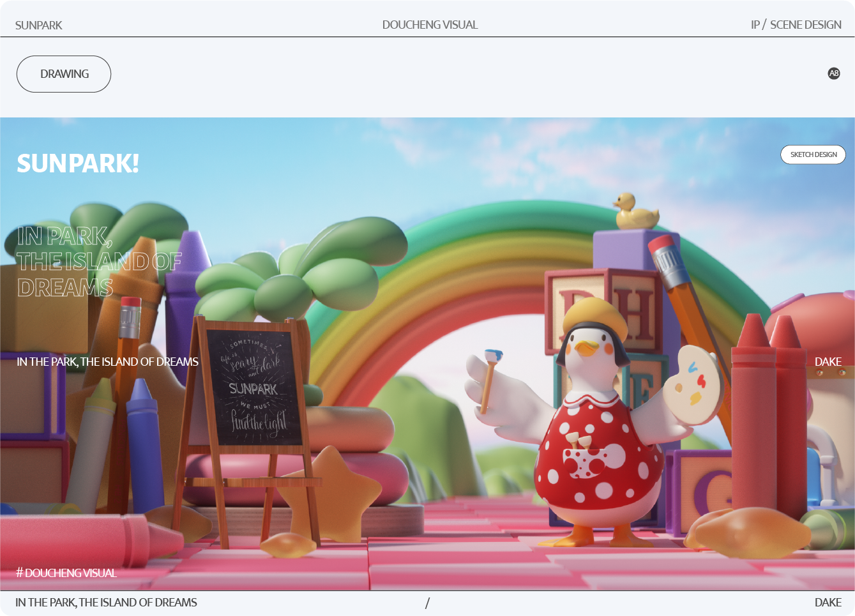Click the SUNPARK header label

click(39, 26)
